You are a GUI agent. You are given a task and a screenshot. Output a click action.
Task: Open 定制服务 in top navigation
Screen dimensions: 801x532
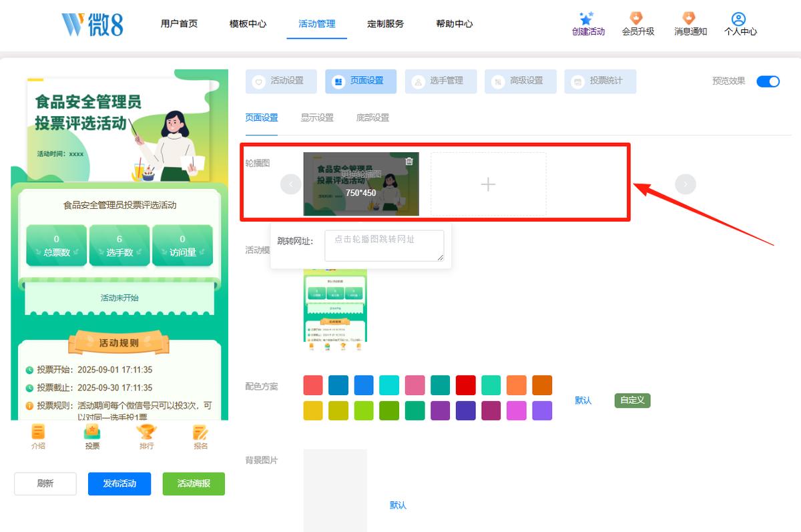[x=385, y=24]
